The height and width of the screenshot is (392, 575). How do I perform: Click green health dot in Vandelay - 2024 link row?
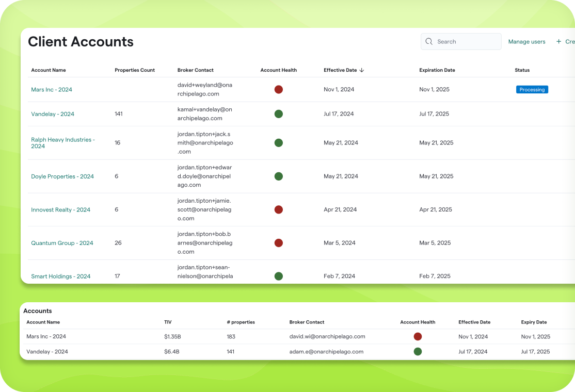tap(279, 114)
